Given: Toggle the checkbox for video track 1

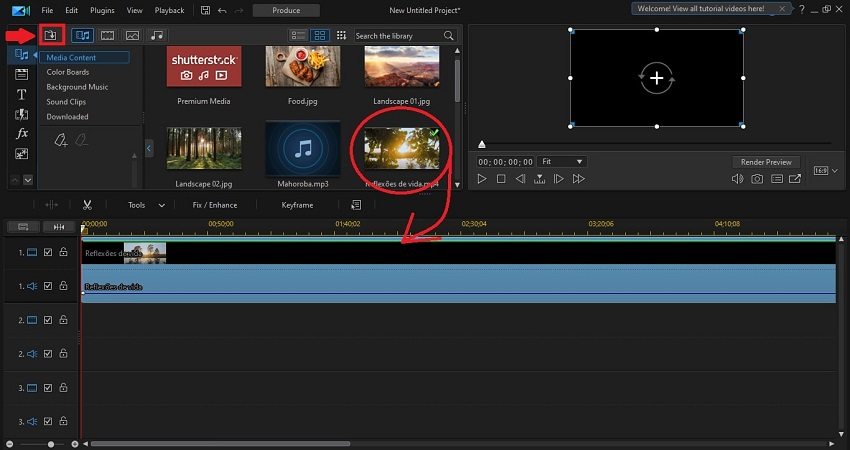Looking at the screenshot, I should tap(48, 253).
